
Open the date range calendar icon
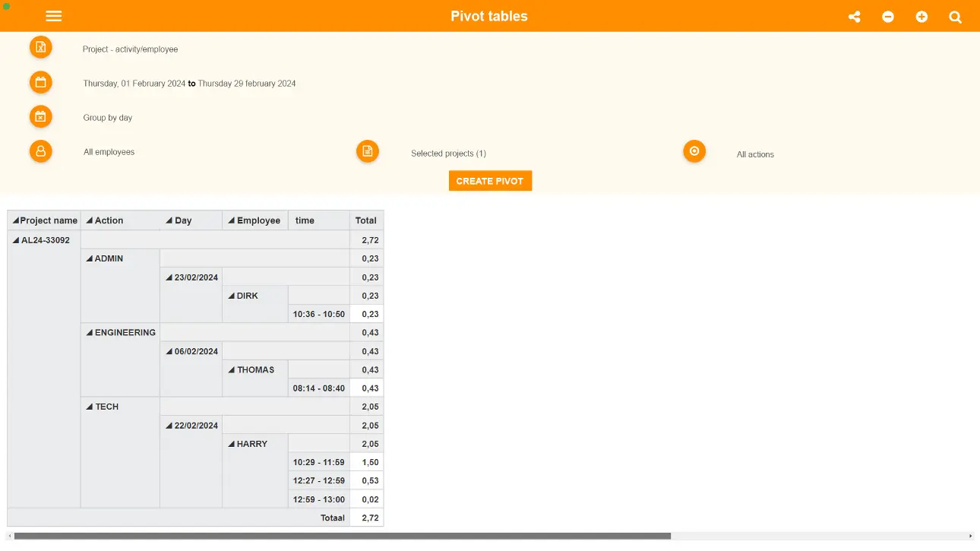pos(41,82)
